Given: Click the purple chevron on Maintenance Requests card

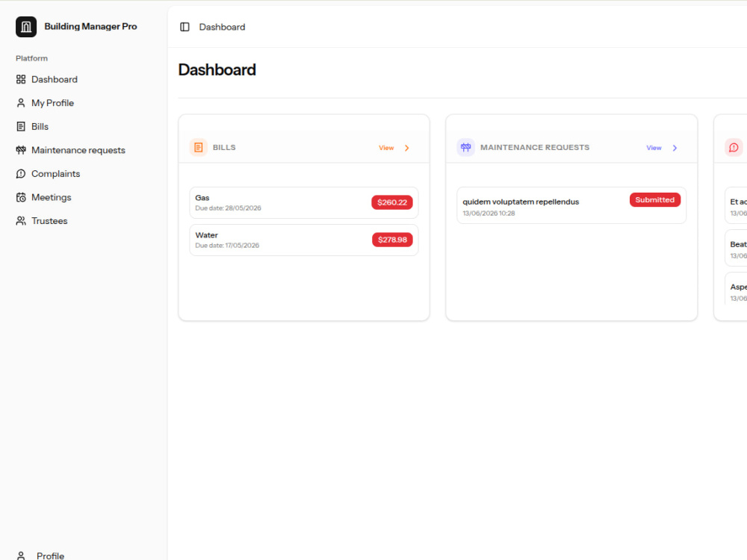Looking at the screenshot, I should (x=675, y=148).
